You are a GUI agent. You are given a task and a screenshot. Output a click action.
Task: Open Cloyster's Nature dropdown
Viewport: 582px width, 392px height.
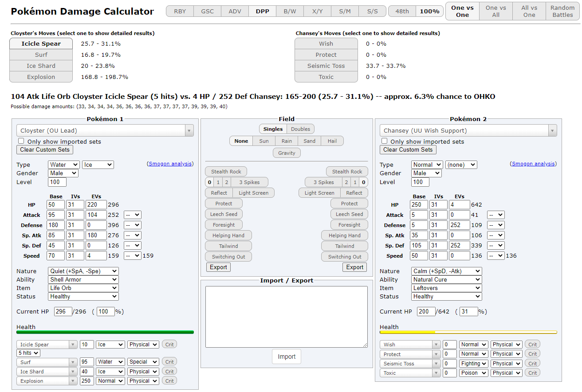click(x=83, y=271)
